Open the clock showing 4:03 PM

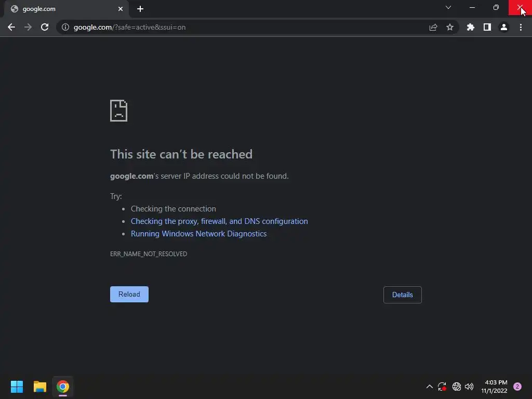(x=495, y=387)
